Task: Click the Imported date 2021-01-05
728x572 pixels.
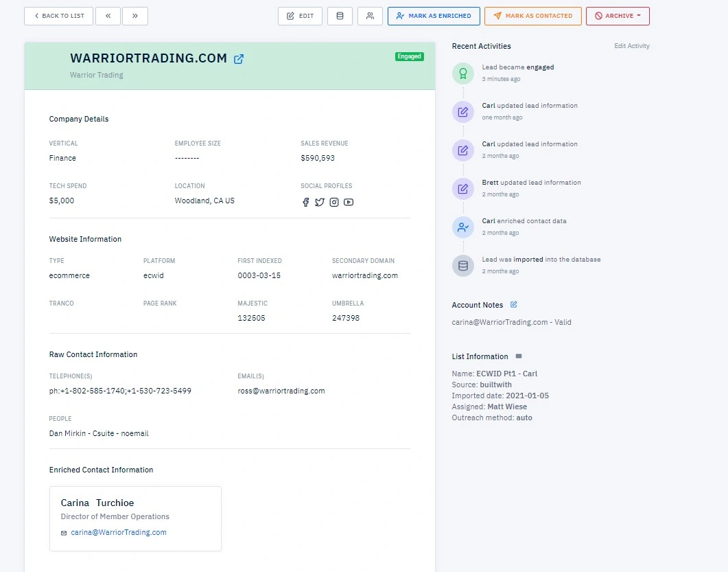Action: 527,396
